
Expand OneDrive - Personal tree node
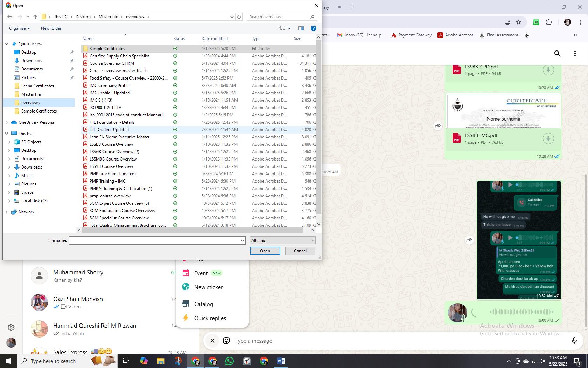(x=6, y=122)
